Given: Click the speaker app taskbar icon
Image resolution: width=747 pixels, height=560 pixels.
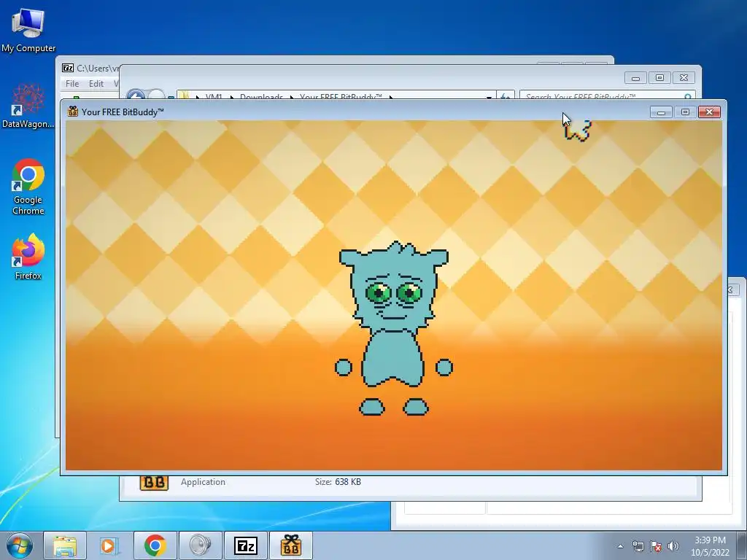Looking at the screenshot, I should 200,545.
